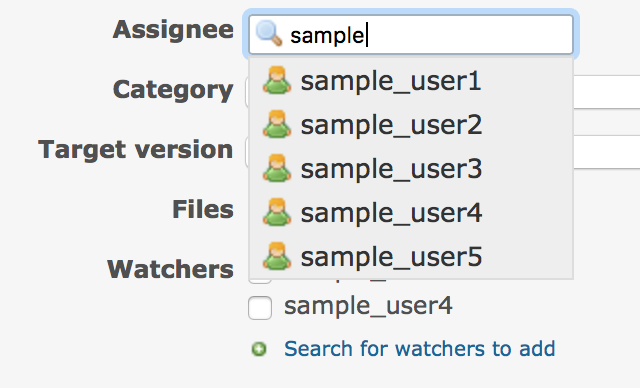Click the Watchers field label
This screenshot has height=388, width=640.
pos(170,270)
